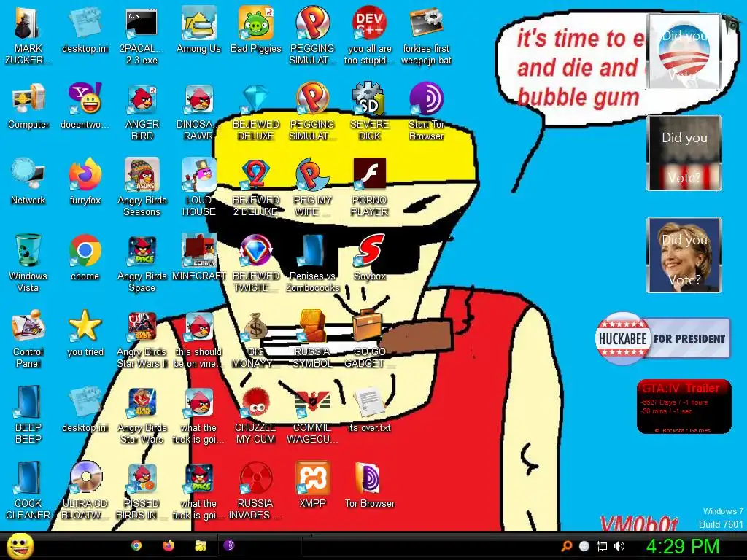Click the search magnifier tray icon

[566, 546]
